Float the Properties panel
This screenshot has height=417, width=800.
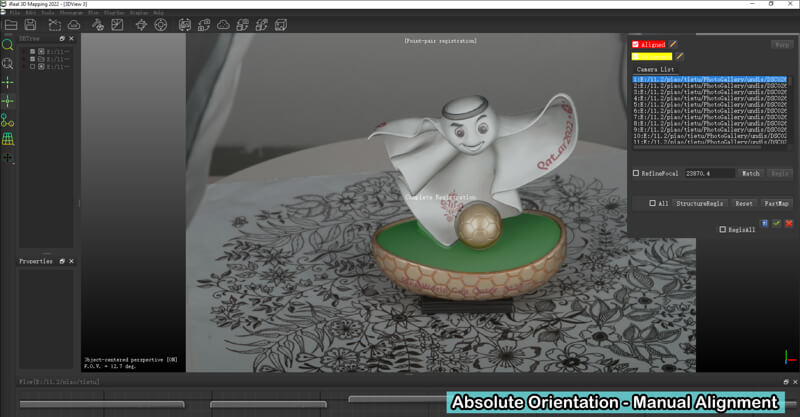point(62,261)
